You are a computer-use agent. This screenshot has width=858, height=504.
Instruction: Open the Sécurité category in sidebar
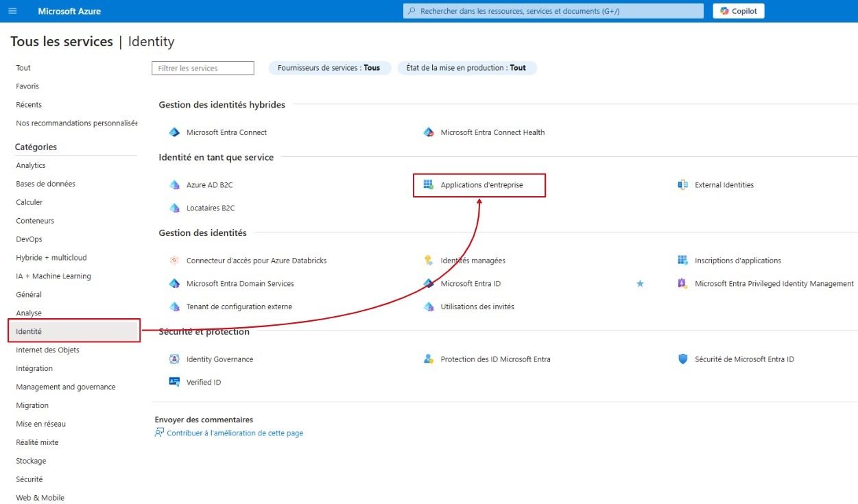[29, 479]
